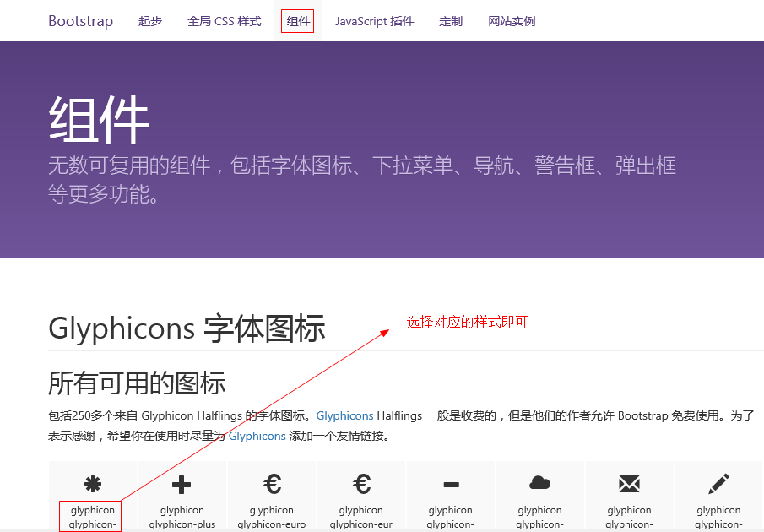The height and width of the screenshot is (532, 764).
Task: Choose the glyphicon-eur icon
Action: [361, 484]
